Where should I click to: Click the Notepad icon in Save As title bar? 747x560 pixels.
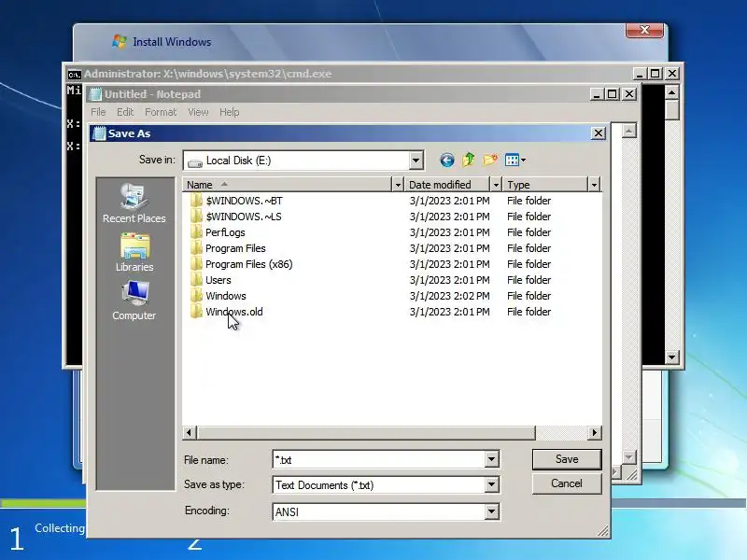point(99,133)
